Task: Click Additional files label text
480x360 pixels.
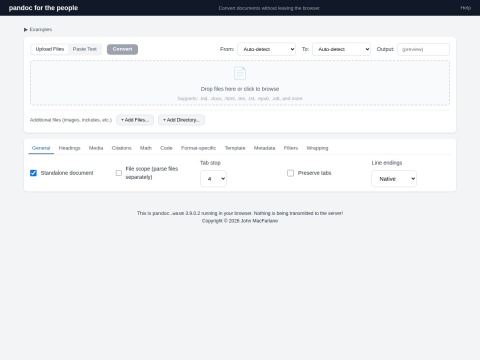Action: pyautogui.click(x=71, y=120)
